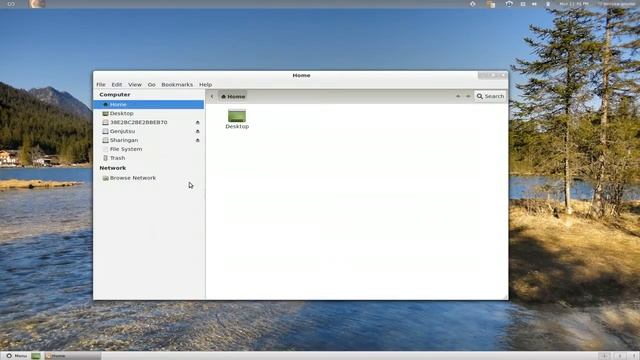The width and height of the screenshot is (640, 360).
Task: Click the Home window title bar
Action: (301, 76)
